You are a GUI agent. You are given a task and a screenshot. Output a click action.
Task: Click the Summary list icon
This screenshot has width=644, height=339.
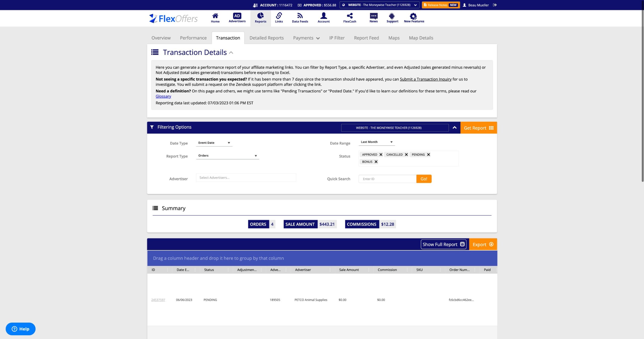tap(155, 208)
